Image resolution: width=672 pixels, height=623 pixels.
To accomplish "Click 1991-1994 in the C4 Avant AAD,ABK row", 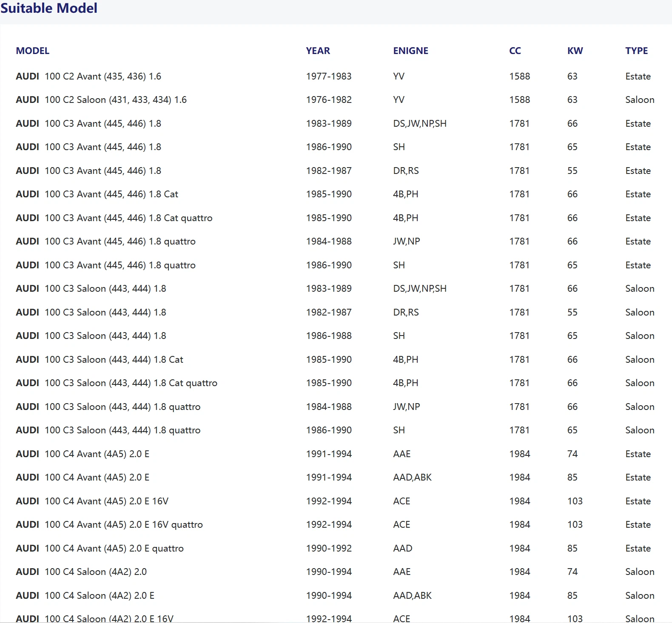I will tap(329, 478).
